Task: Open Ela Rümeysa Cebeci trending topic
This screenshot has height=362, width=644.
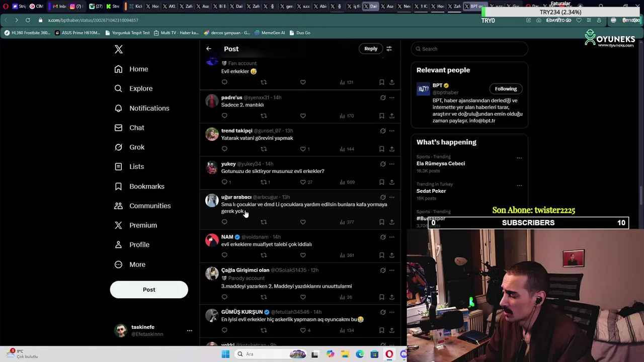Action: (441, 163)
